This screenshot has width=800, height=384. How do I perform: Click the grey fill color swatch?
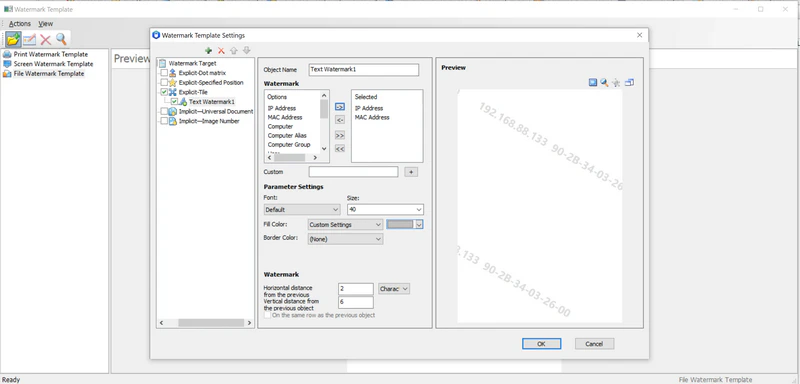400,224
